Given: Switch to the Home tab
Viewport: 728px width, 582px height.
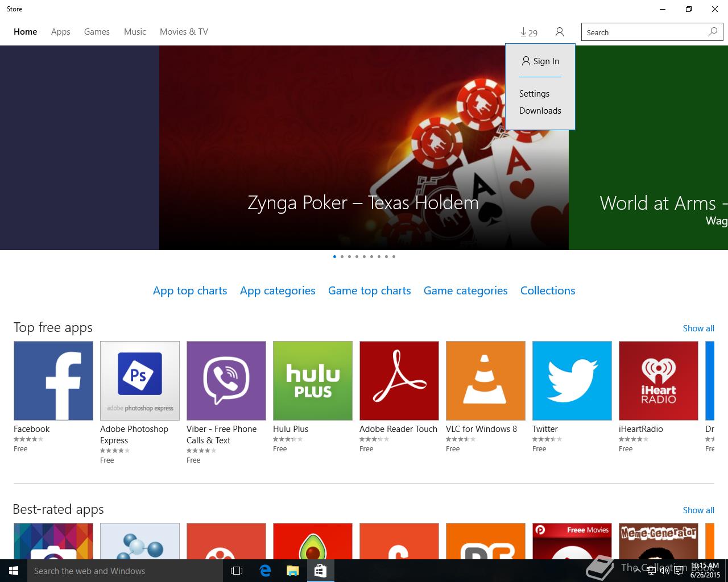Looking at the screenshot, I should [26, 32].
